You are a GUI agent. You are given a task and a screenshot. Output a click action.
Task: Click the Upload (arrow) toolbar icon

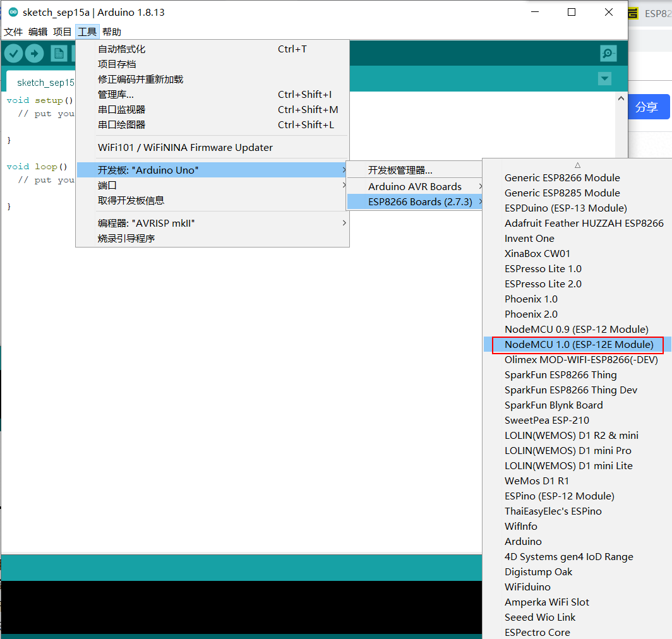click(x=36, y=53)
